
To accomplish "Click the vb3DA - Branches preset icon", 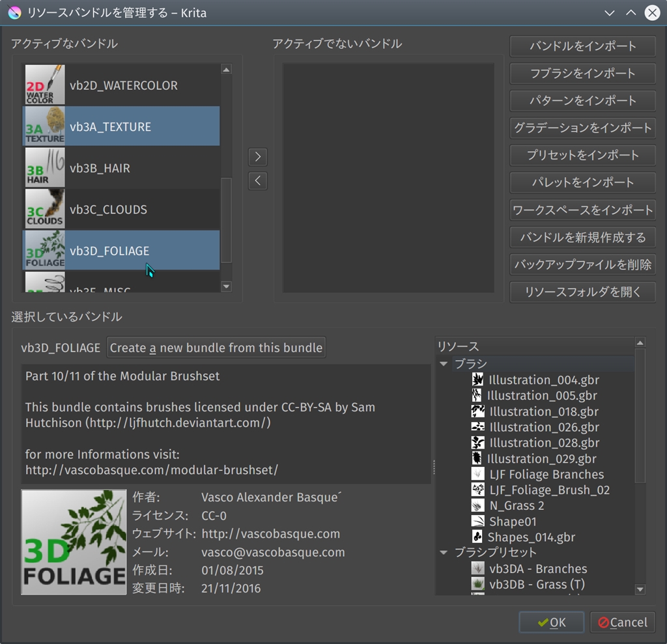I will (477, 568).
